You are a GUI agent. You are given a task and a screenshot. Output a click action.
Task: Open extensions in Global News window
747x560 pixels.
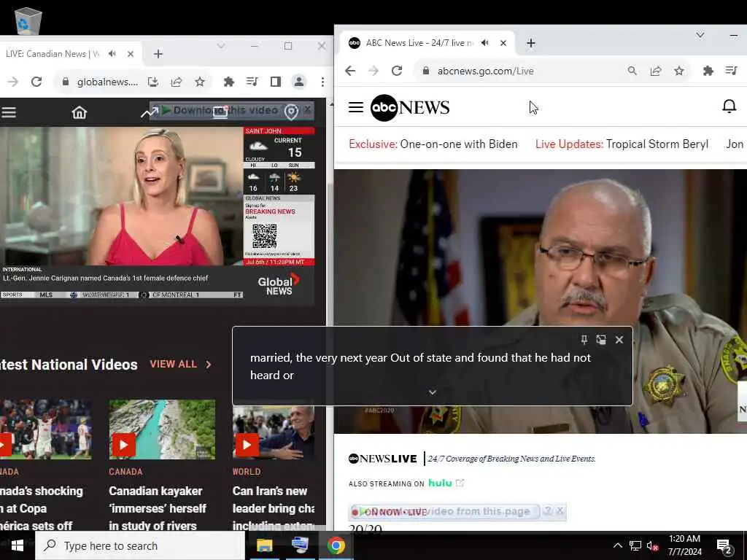click(228, 82)
